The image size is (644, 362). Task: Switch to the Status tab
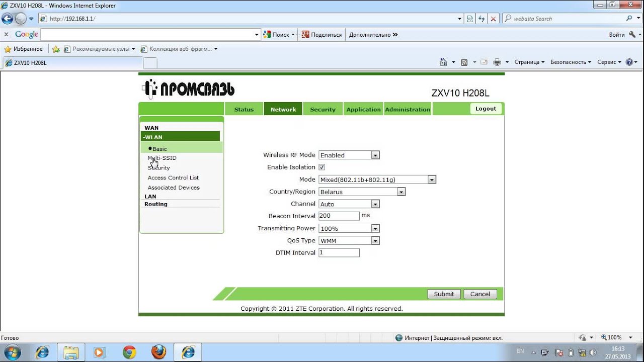click(244, 109)
